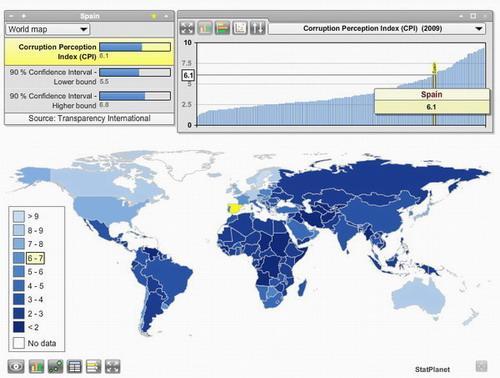Toggle the highlighted-row selection panel icon

tap(93, 367)
